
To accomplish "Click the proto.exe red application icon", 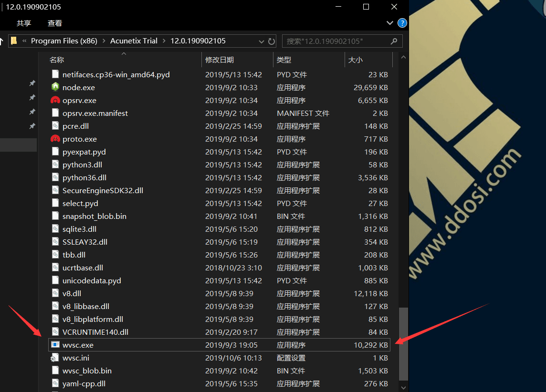I will click(x=55, y=139).
